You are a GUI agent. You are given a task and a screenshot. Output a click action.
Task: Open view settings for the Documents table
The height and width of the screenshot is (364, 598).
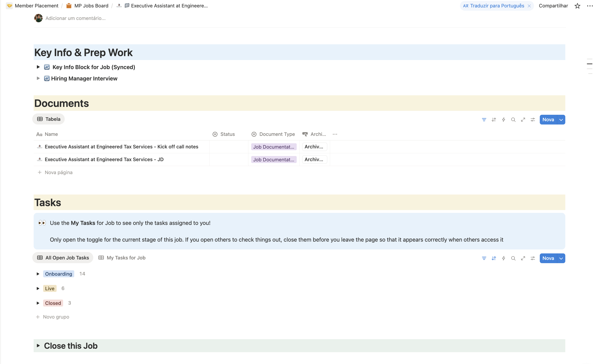533,119
